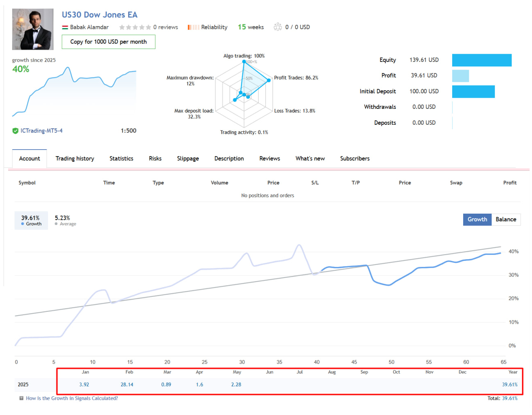Click the star rating icons
Screen dimensions: 532x415
(135, 27)
